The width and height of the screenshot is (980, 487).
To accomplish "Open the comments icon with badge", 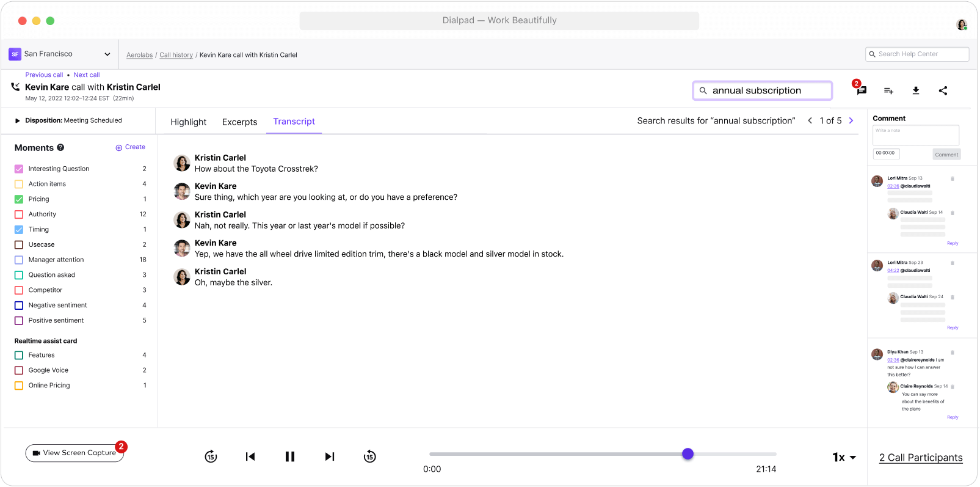I will (x=861, y=90).
